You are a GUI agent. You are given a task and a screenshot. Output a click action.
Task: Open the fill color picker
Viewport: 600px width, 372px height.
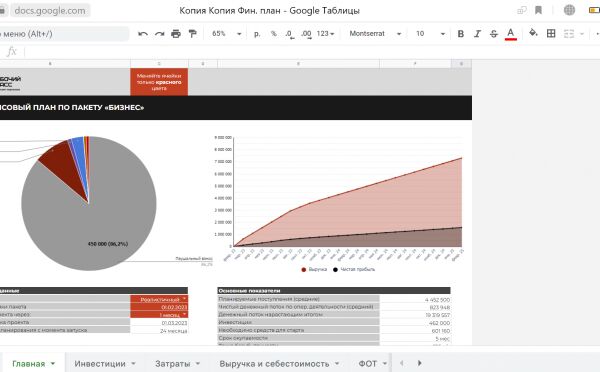point(533,33)
